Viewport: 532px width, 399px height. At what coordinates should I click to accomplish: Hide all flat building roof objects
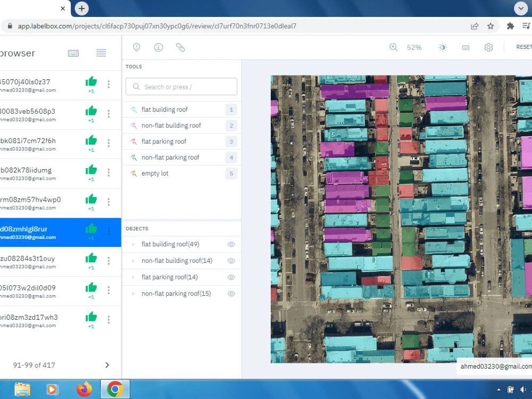pos(231,244)
